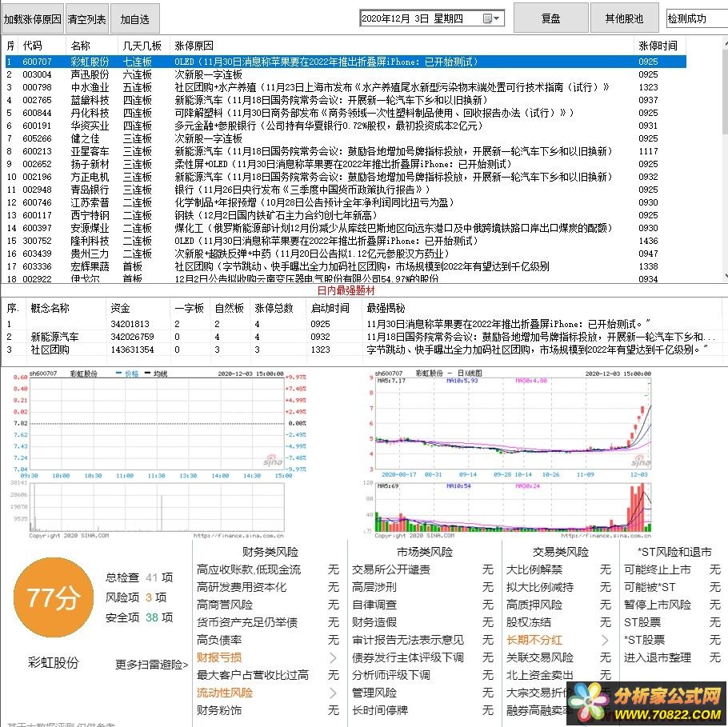Click the intraday price chart
This screenshot has height=727, width=728.
(156, 423)
